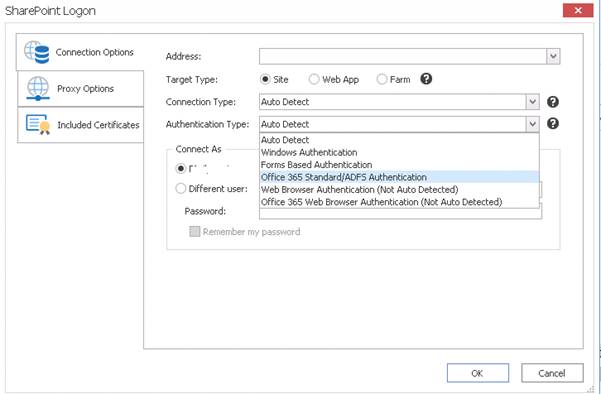Click into the Password field
Image resolution: width=601 pixels, height=394 pixels.
401,214
